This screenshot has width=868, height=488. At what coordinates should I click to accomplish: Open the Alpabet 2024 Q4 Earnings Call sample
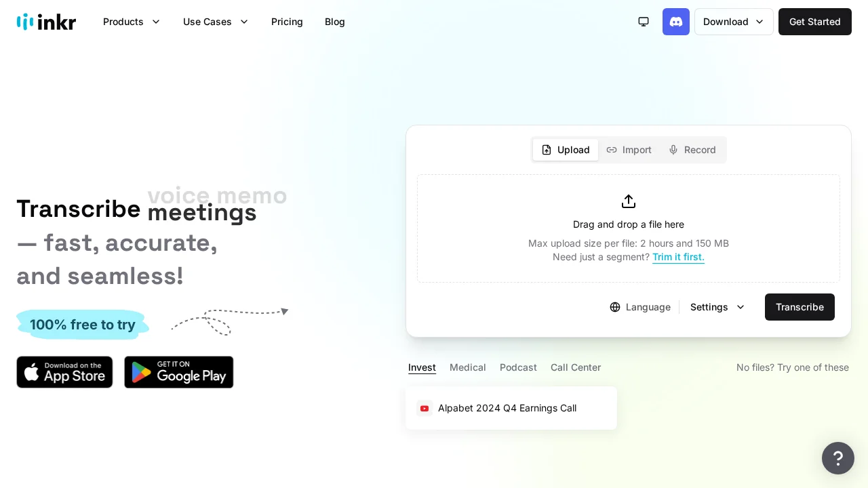pyautogui.click(x=507, y=408)
